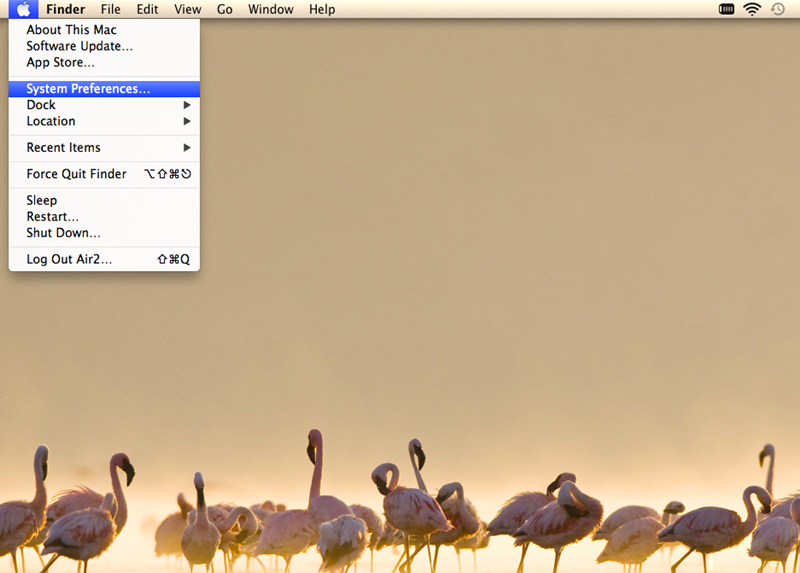Select Sleep from the Apple menu

click(x=104, y=200)
